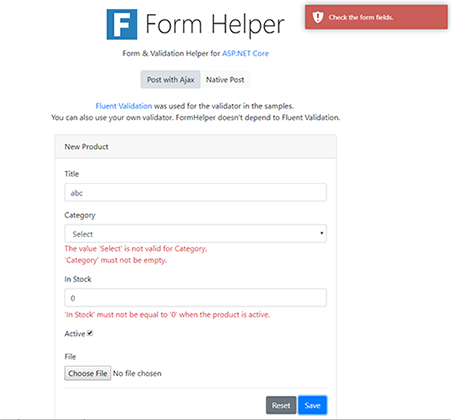Click the dropdown arrow of the Category field
The height and width of the screenshot is (420, 451).
[x=321, y=233]
